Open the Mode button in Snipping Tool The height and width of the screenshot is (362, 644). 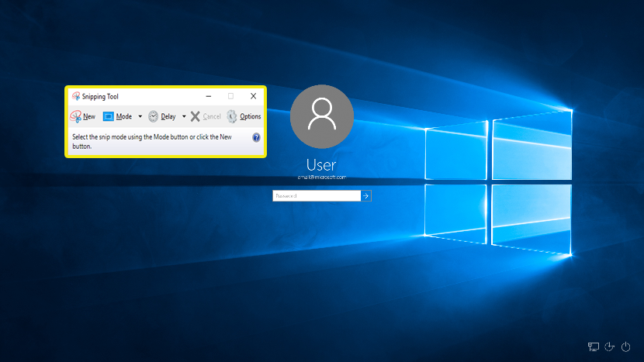pyautogui.click(x=118, y=116)
